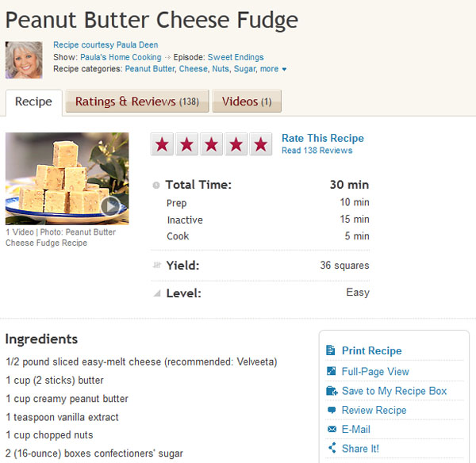Click the Save to Recipe Box icon
Viewport: 476px width, 463px height.
click(332, 391)
